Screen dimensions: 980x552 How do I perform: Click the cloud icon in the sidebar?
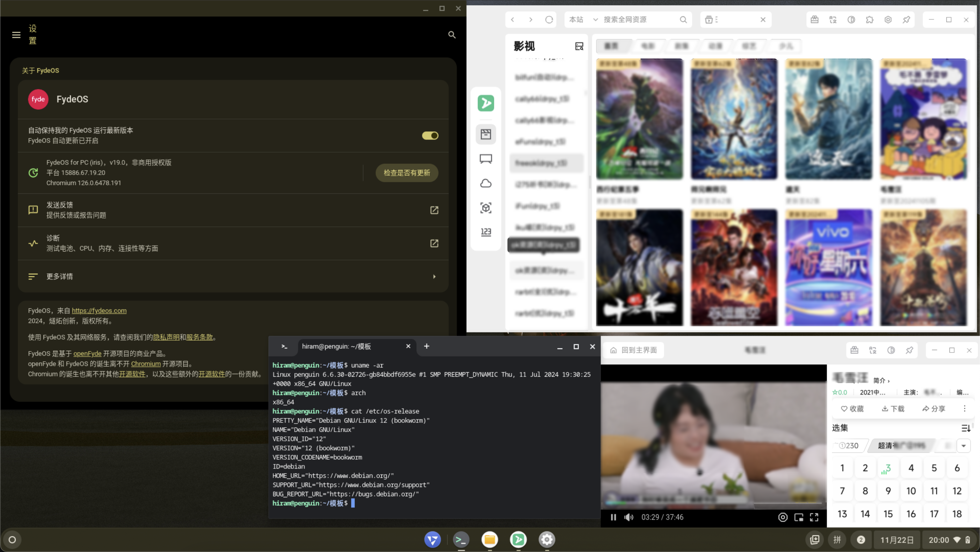[486, 183]
